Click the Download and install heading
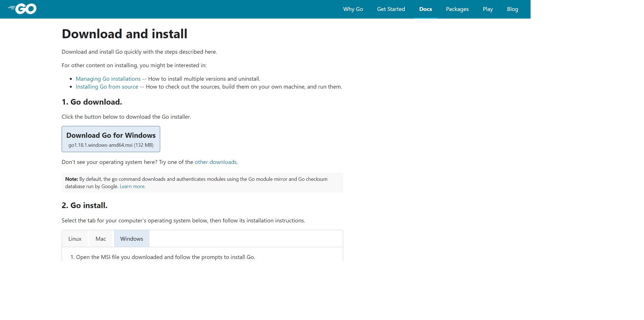 pyautogui.click(x=124, y=34)
